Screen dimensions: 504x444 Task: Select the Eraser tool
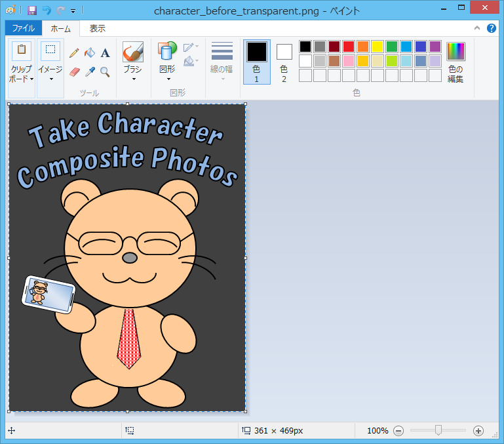pyautogui.click(x=74, y=71)
